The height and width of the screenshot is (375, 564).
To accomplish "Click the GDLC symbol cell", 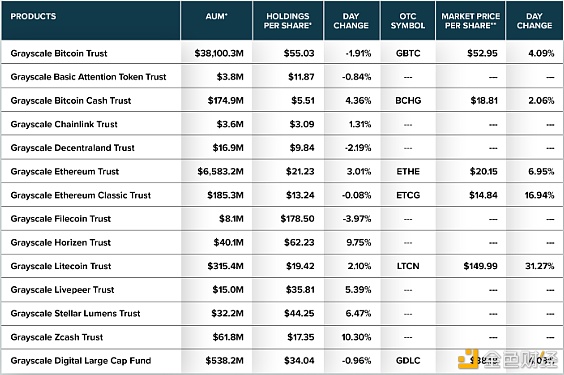I will tap(408, 361).
